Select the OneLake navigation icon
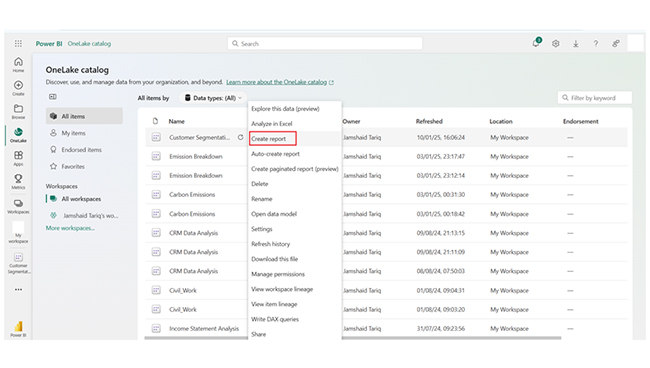 (18, 135)
